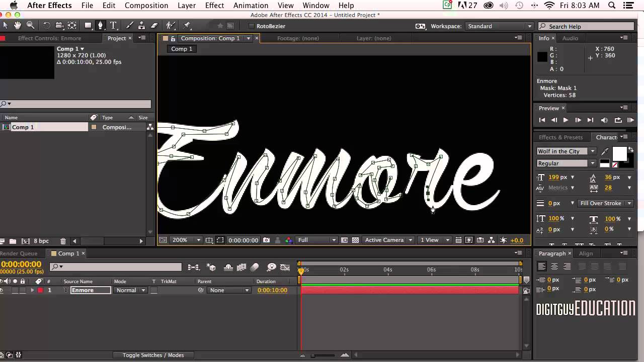Image resolution: width=644 pixels, height=362 pixels.
Task: Select the Rectangle shape tool
Action: 88,26
